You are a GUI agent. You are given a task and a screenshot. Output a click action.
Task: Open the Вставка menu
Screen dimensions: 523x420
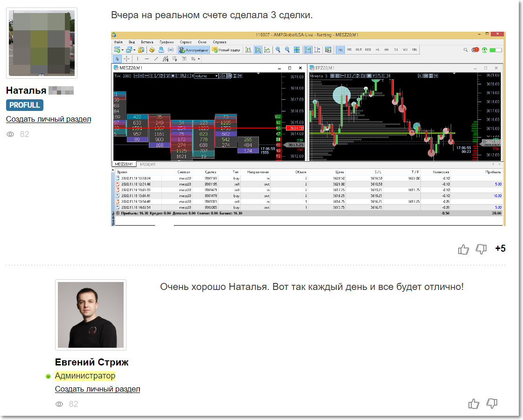point(147,42)
